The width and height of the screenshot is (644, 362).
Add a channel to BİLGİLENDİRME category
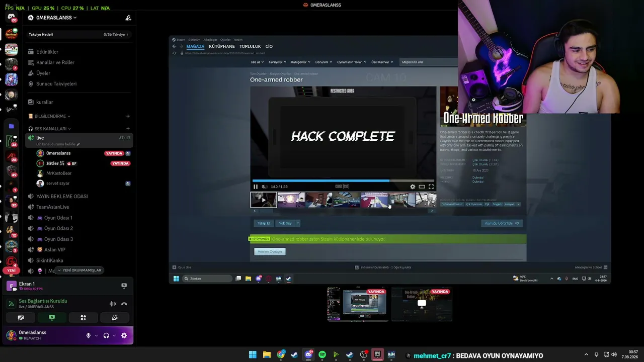pyautogui.click(x=128, y=116)
